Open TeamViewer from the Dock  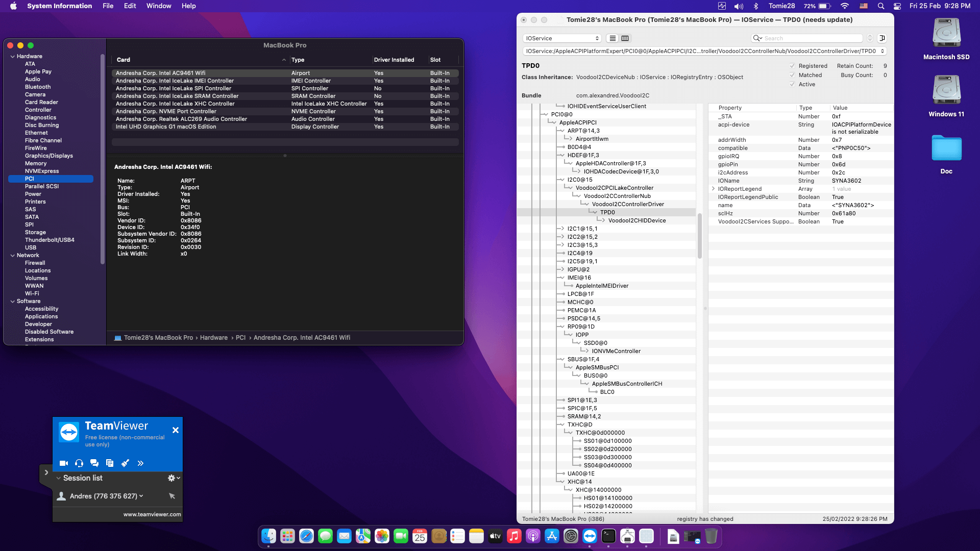[x=590, y=536]
